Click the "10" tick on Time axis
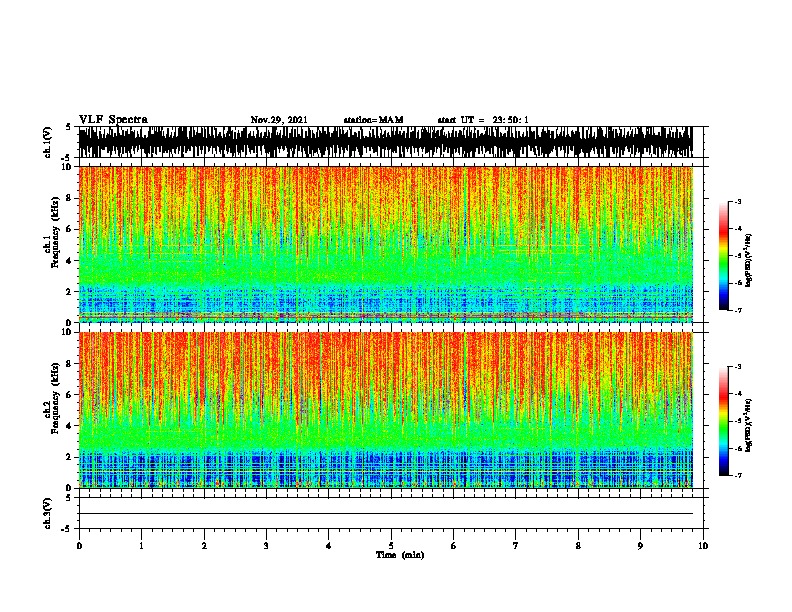Viewport: 792px width, 612px height. tap(703, 546)
